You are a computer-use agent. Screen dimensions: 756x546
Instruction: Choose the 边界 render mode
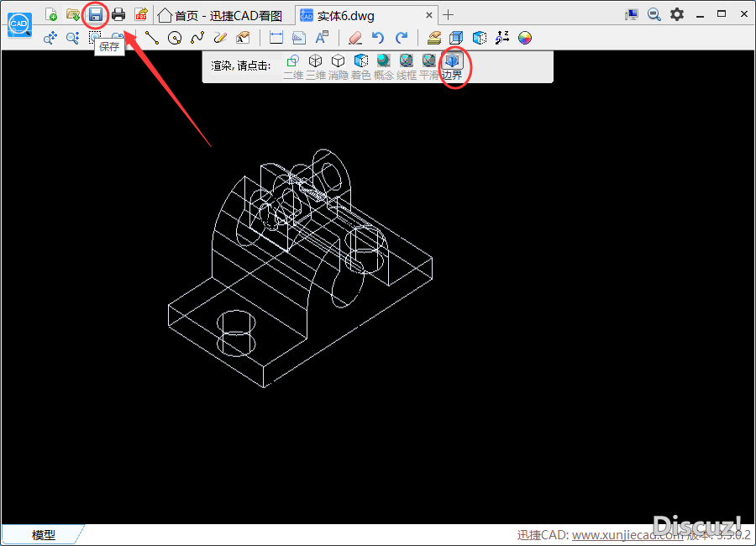453,61
